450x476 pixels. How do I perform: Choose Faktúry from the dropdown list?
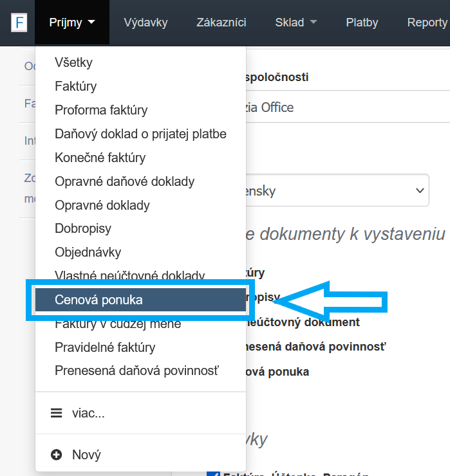(76, 86)
